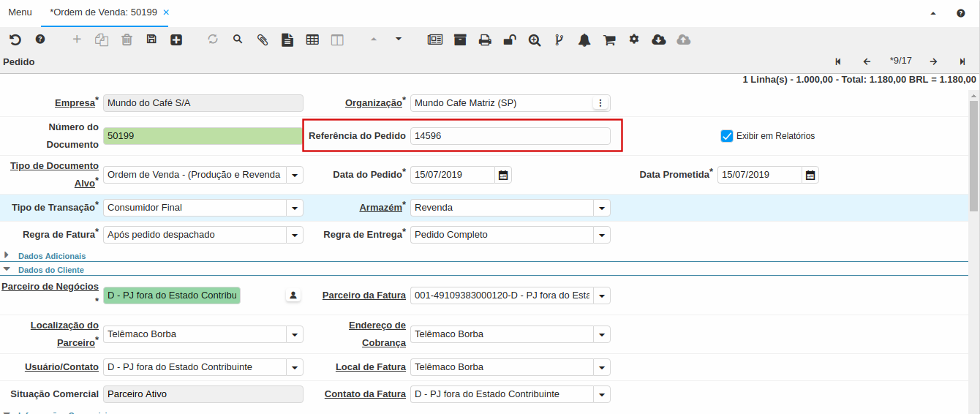This screenshot has height=414, width=980.
Task: Click the save record icon
Action: (151, 39)
